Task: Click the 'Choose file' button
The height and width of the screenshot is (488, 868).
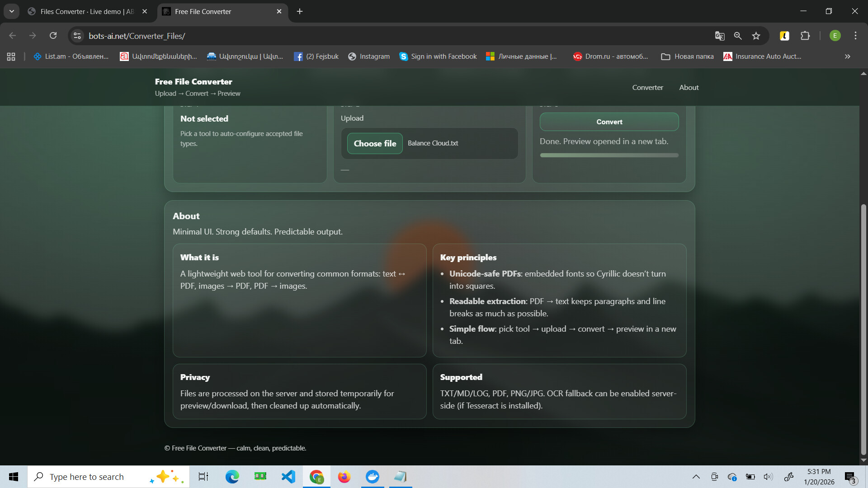Action: [x=374, y=143]
